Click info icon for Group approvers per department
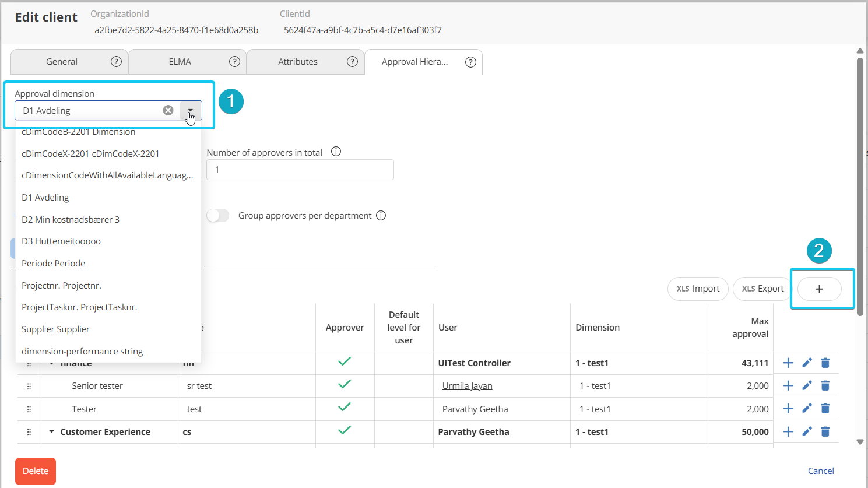The image size is (868, 488). pyautogui.click(x=381, y=216)
